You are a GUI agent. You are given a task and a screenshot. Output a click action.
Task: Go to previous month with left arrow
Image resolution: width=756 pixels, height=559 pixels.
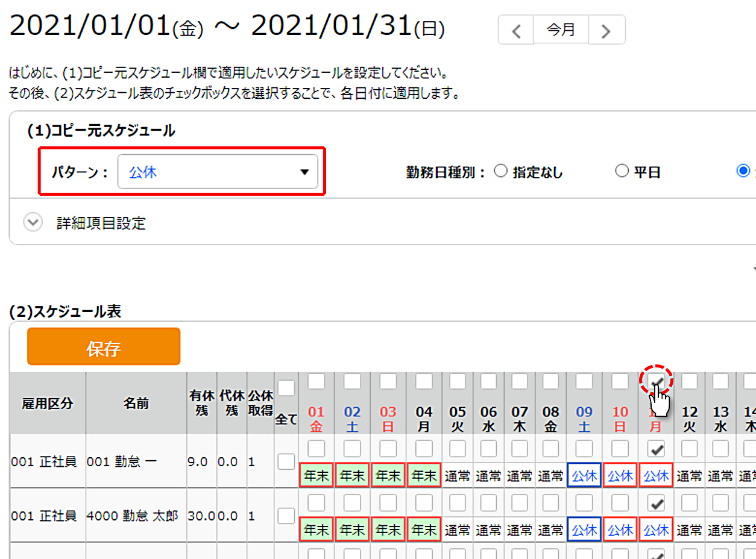tap(516, 30)
